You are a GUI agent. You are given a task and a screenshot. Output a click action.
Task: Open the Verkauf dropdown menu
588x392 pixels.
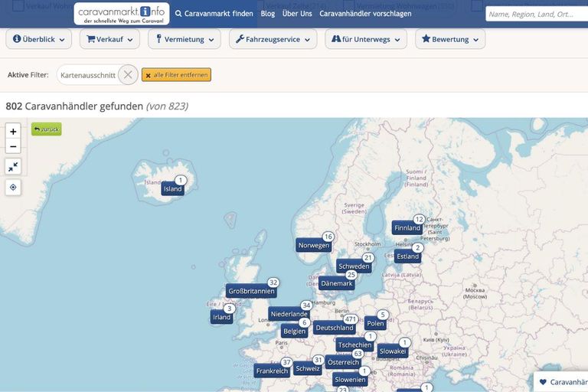coord(111,39)
